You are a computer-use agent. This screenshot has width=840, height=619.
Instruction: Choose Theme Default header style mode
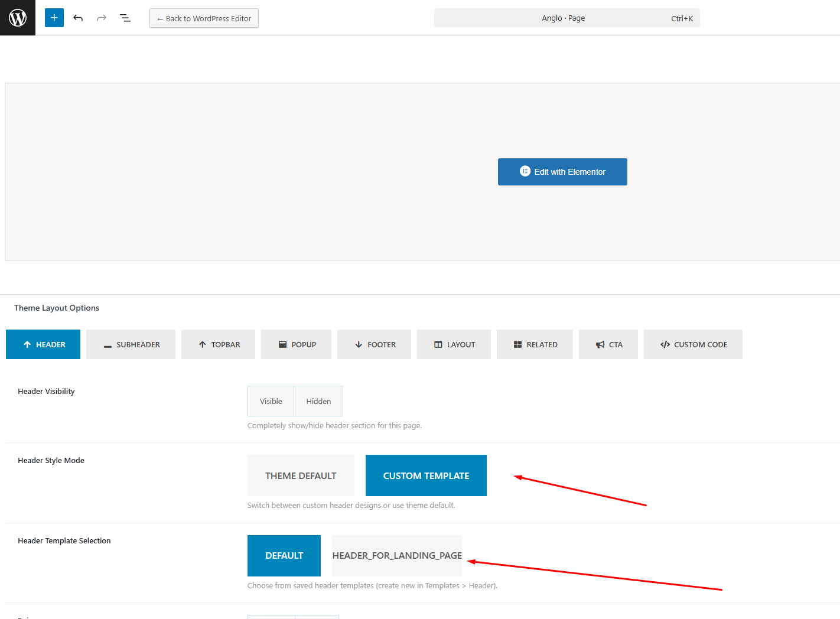(301, 475)
